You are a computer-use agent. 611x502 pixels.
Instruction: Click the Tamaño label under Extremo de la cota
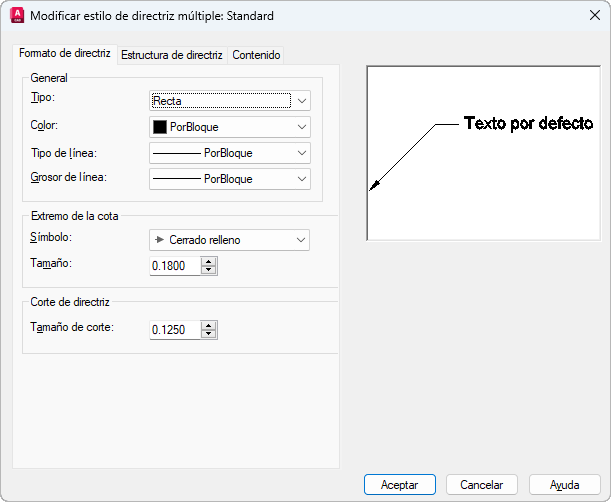(x=51, y=263)
